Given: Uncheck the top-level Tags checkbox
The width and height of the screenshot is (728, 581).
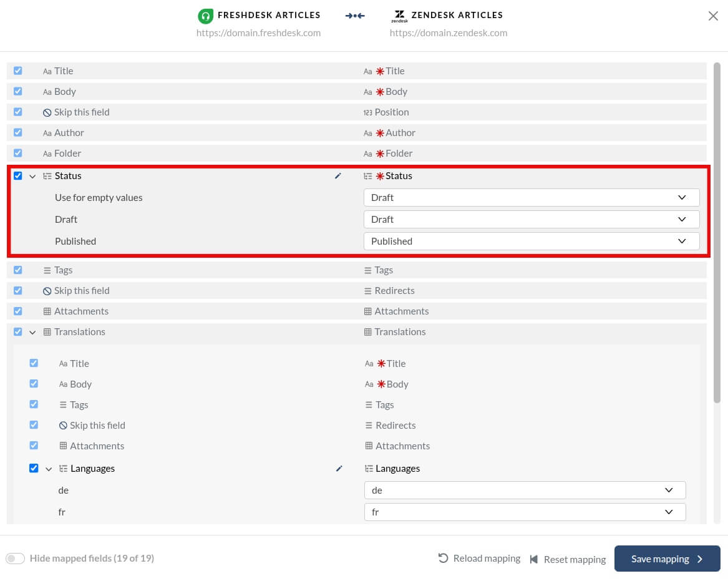Looking at the screenshot, I should [17, 270].
